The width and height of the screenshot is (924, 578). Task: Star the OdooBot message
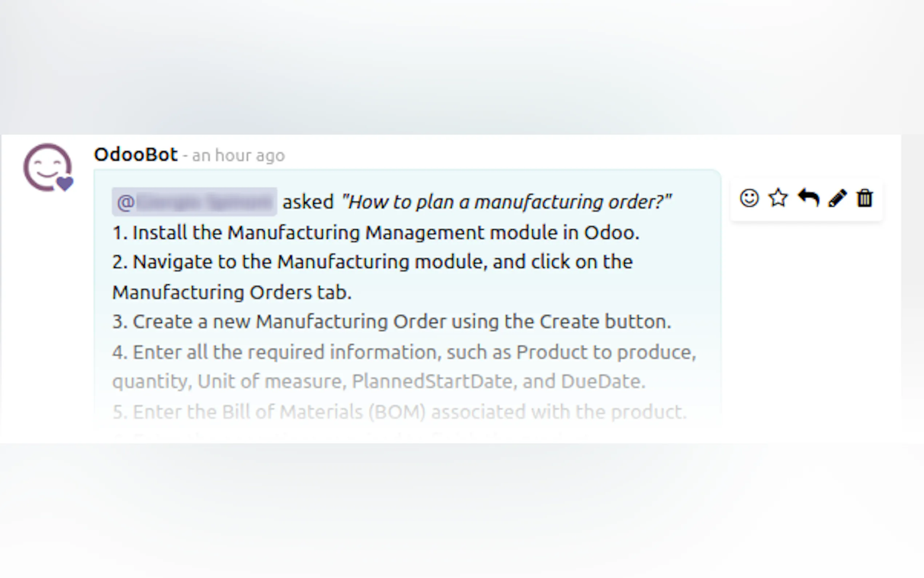[x=778, y=198]
